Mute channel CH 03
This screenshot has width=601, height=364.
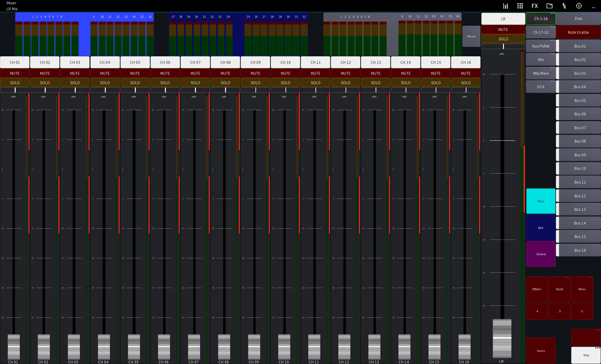tap(75, 73)
